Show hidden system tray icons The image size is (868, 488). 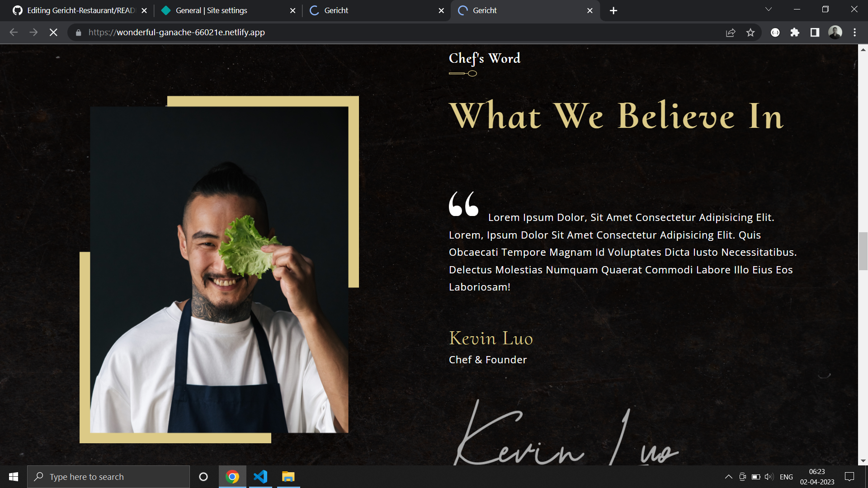728,477
